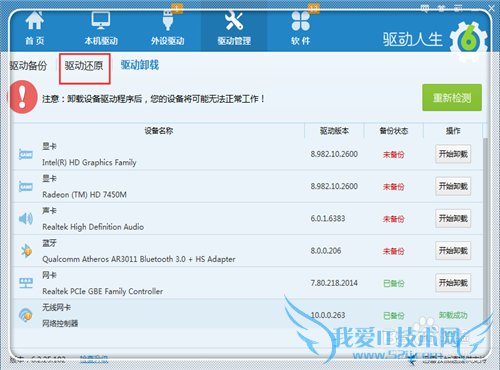This screenshot has height=370, width=500.
Task: Close the 驱动人生 window
Action: coord(491,9)
